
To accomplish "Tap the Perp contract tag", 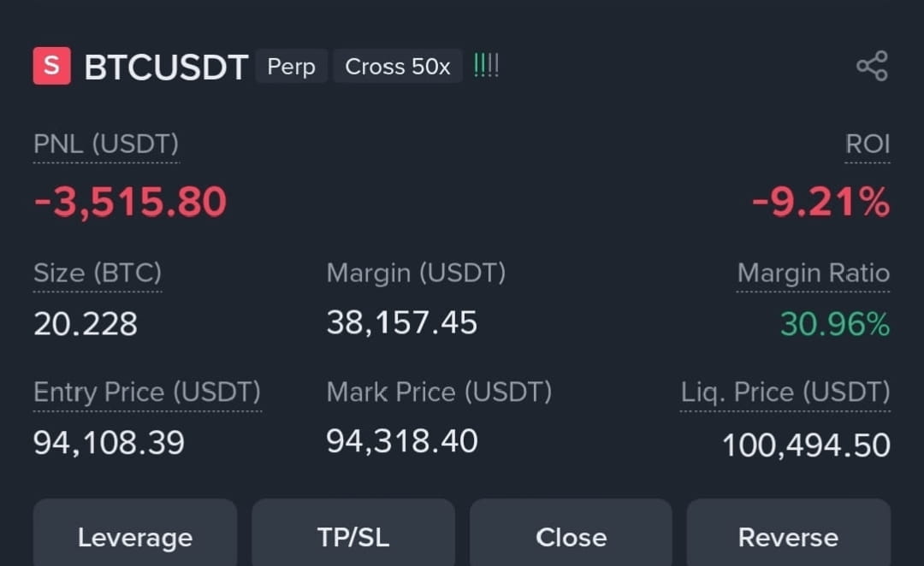I will pos(291,66).
